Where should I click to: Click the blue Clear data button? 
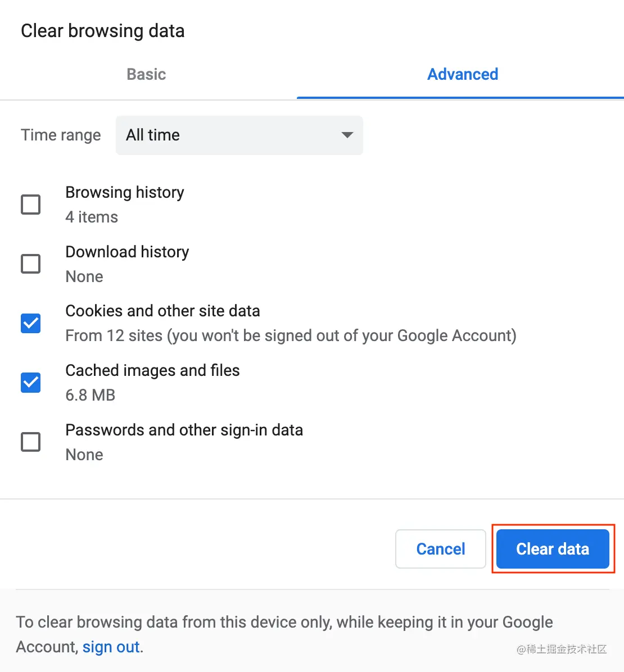[553, 549]
